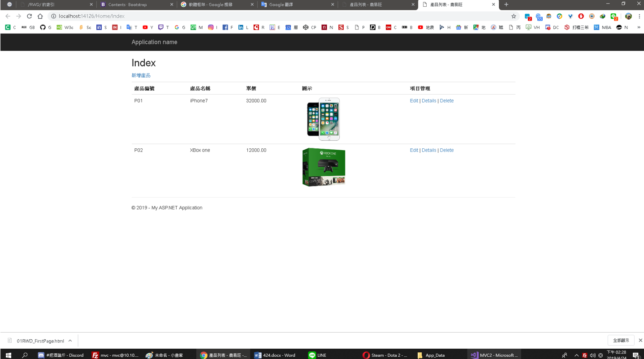
Task: Open the VH bookmark
Action: [x=533, y=27]
